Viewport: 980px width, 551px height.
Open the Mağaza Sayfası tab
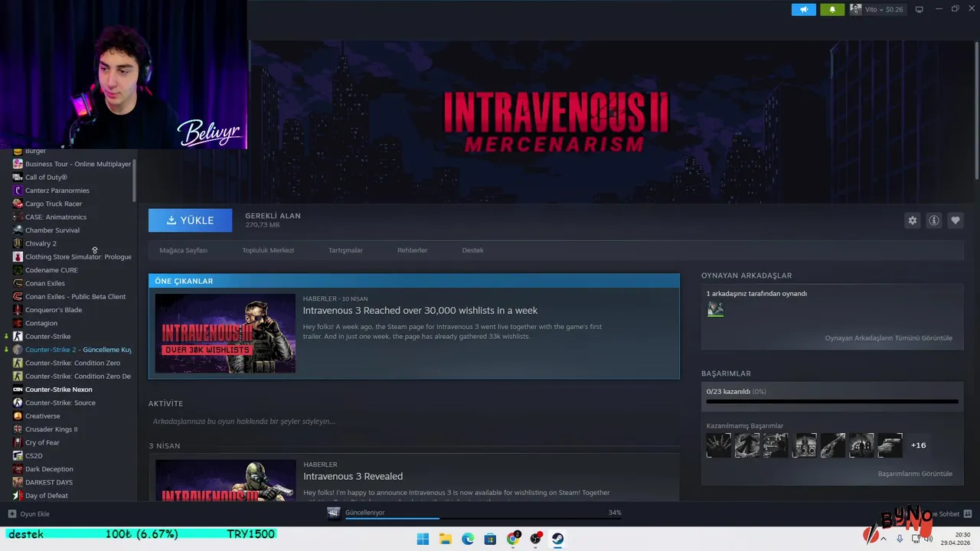coord(183,250)
